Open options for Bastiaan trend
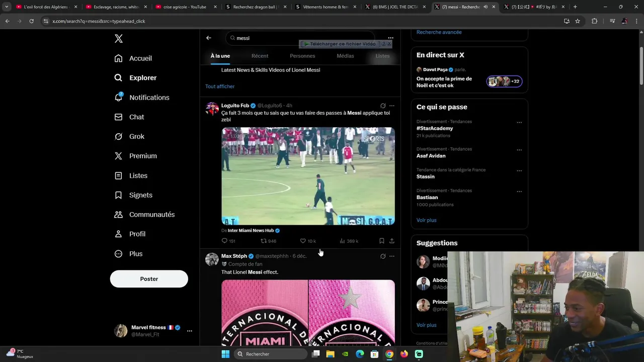 (x=519, y=192)
